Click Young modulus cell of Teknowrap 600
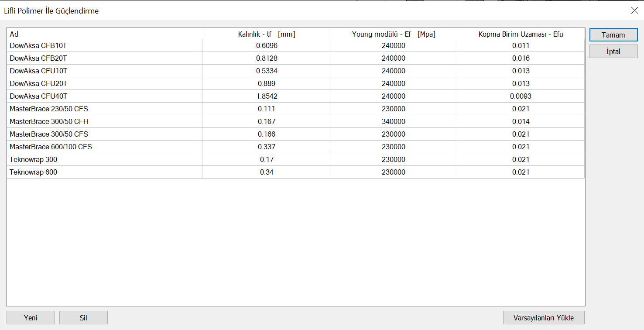The image size is (644, 330). point(394,172)
